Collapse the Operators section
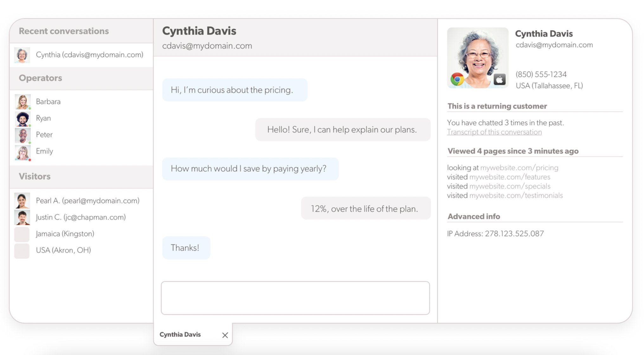Image resolution: width=644 pixels, height=355 pixels. [40, 78]
